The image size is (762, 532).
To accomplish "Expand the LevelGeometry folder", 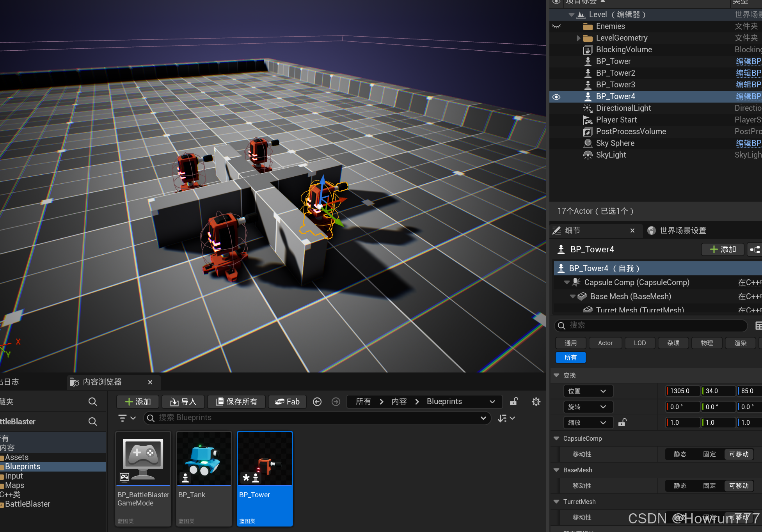I will (x=579, y=38).
